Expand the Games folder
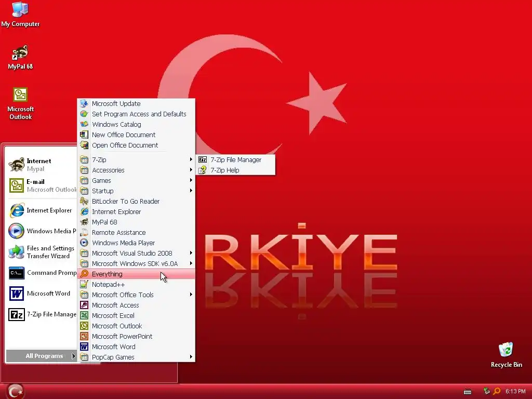 click(137, 180)
